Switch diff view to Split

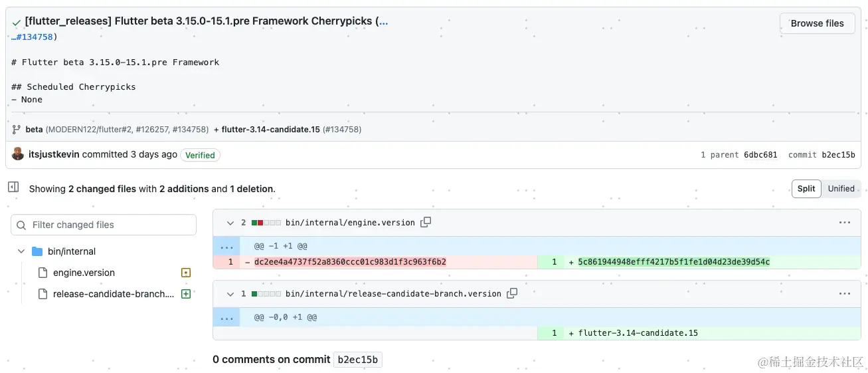tap(806, 189)
